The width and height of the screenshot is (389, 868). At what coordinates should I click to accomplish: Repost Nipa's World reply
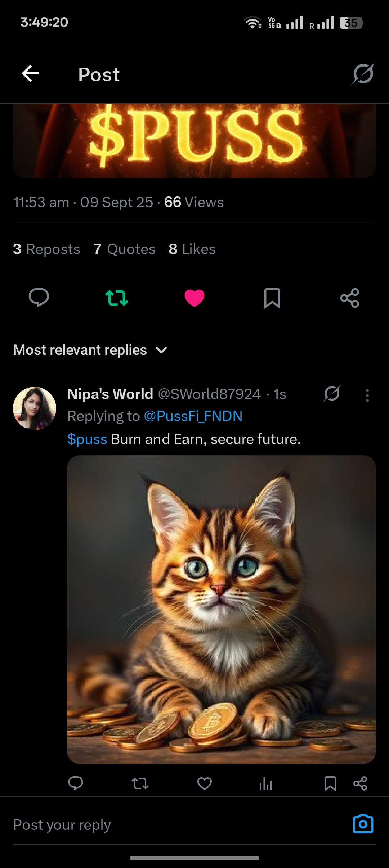pyautogui.click(x=140, y=783)
